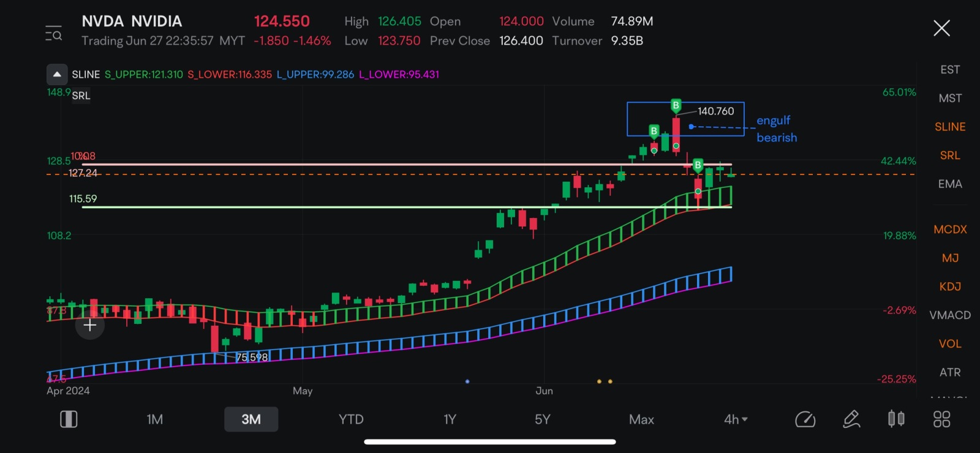Select the Max time range

[641, 419]
